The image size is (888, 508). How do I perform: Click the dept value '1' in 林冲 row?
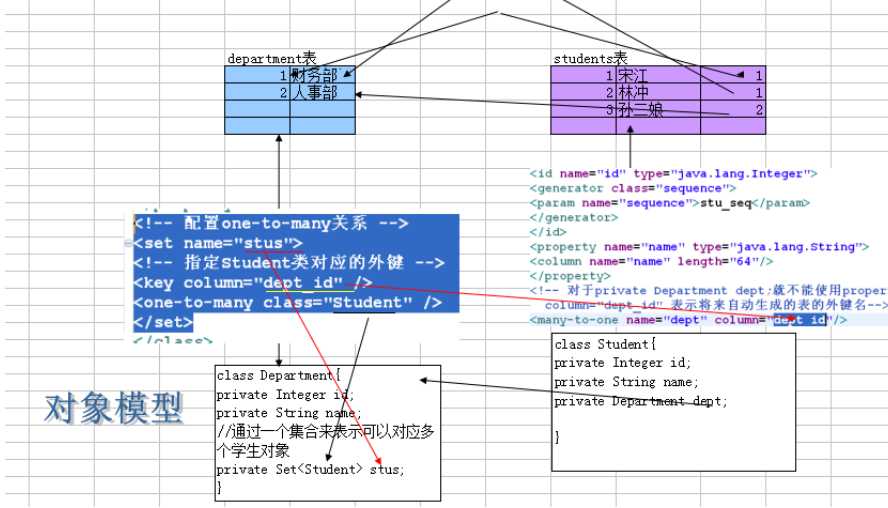click(x=733, y=92)
